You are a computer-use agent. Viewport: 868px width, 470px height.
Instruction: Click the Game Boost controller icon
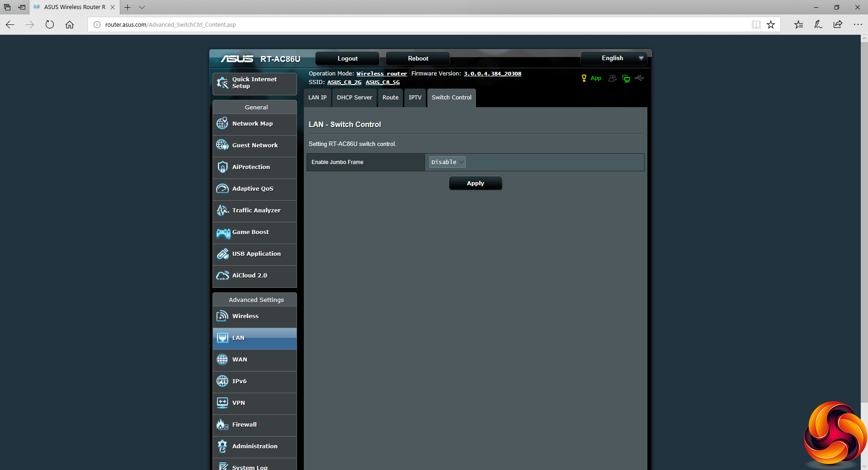223,232
